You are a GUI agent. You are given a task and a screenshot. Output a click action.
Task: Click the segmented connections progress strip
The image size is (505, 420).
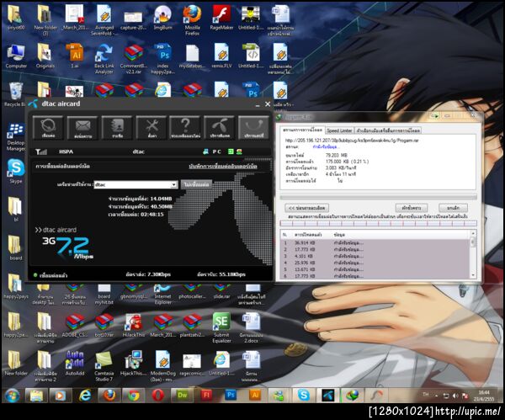[378, 223]
